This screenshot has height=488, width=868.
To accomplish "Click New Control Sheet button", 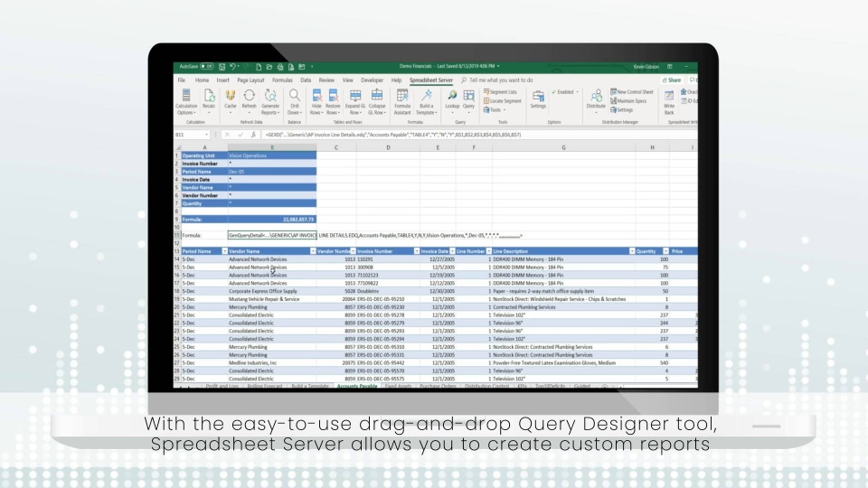I will (632, 92).
